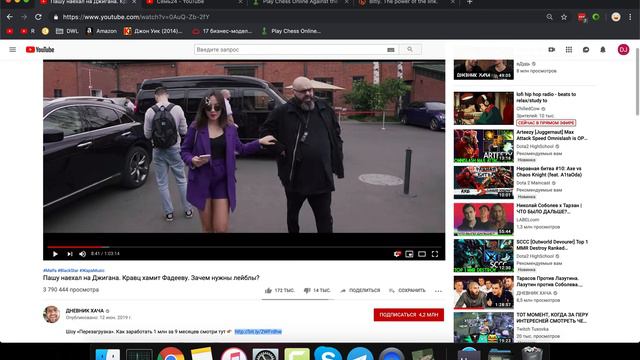Like the video (172 тыс.)
Screen dimensions: 640x360
[x=280, y=291]
